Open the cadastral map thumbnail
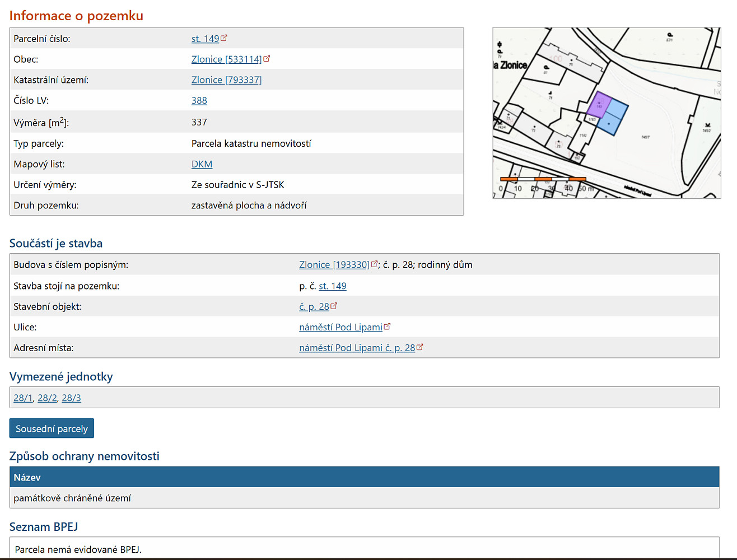737x560 pixels. (x=607, y=113)
